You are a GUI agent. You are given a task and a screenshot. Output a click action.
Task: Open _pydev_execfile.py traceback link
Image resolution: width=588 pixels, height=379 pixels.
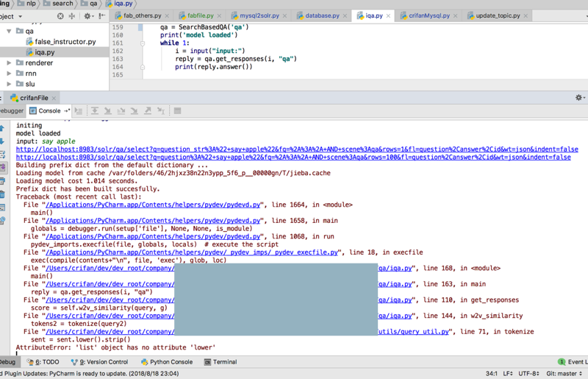point(192,252)
